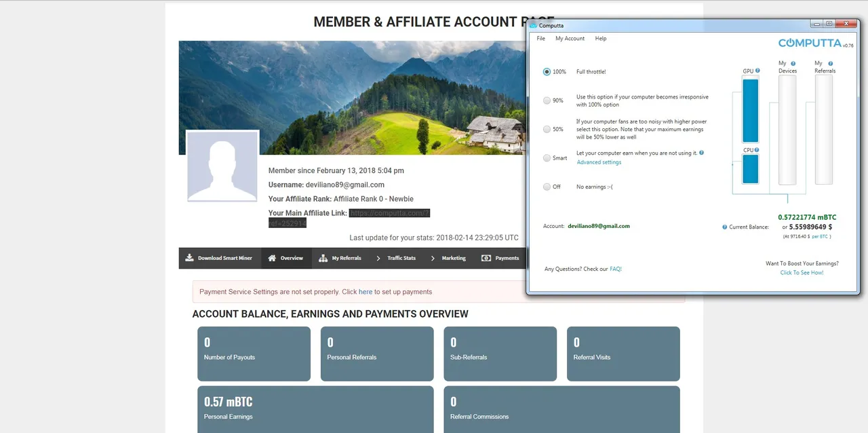Click the Referral Visits card
868x433 pixels.
point(623,354)
